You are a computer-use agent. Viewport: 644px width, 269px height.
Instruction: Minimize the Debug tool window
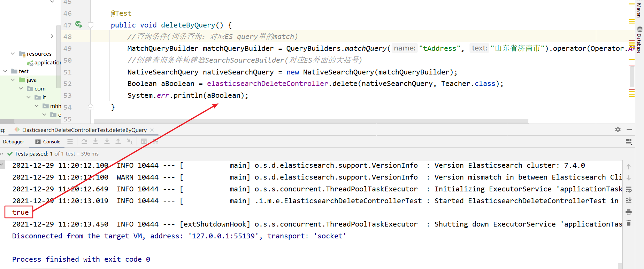click(629, 129)
